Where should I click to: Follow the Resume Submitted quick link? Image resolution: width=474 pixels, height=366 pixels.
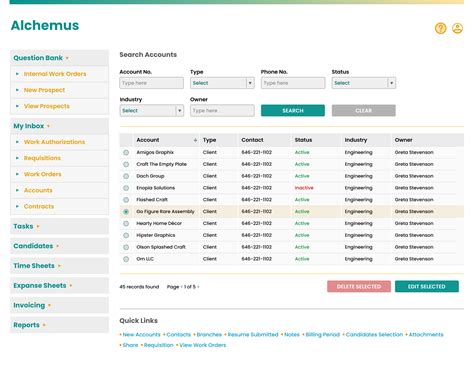[x=253, y=335]
